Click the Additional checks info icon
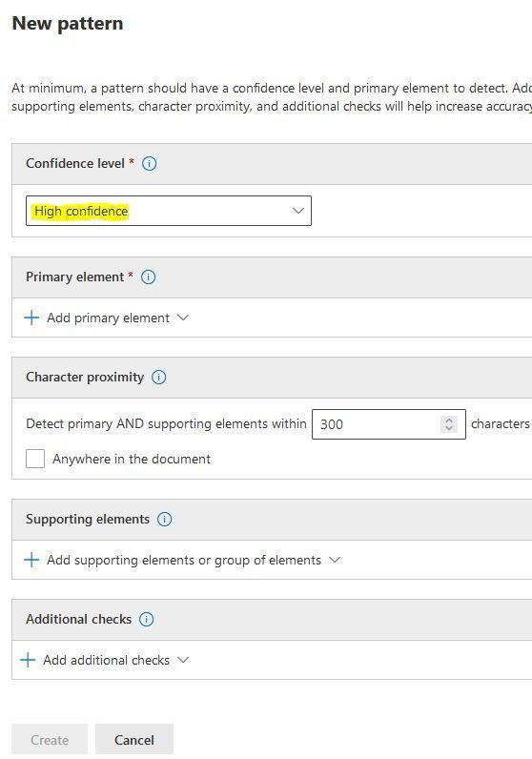 point(146,619)
